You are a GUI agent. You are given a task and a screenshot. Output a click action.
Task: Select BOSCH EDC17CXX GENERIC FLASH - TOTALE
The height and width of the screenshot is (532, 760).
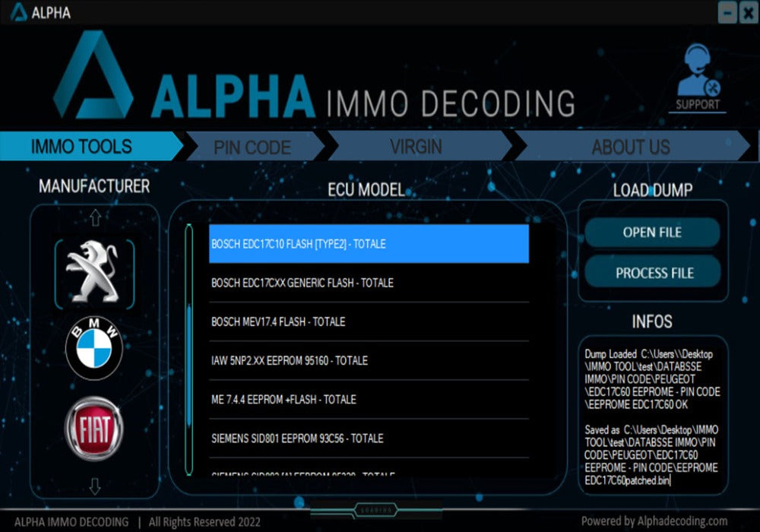pyautogui.click(x=369, y=283)
